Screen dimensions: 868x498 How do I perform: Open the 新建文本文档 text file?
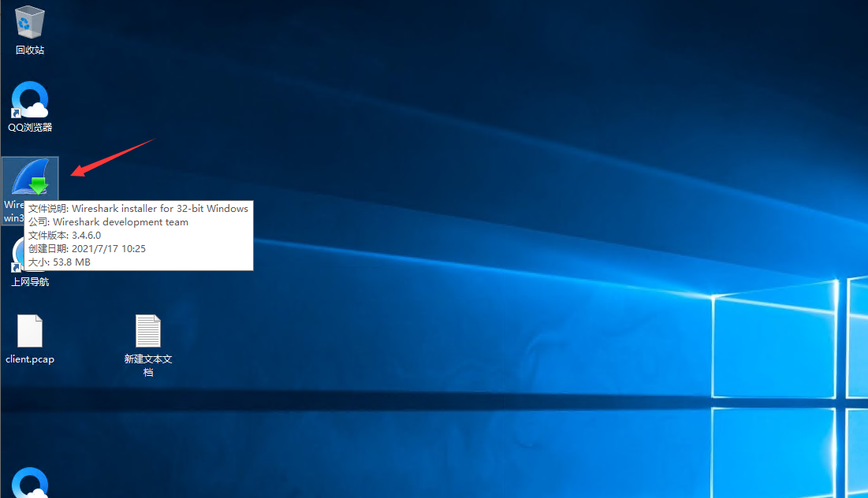pyautogui.click(x=147, y=329)
